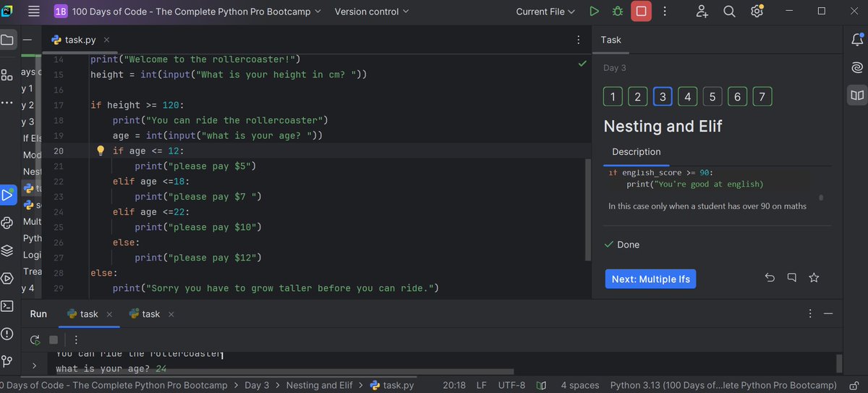Close the first task run tab
The height and width of the screenshot is (393, 868).
[x=109, y=314]
